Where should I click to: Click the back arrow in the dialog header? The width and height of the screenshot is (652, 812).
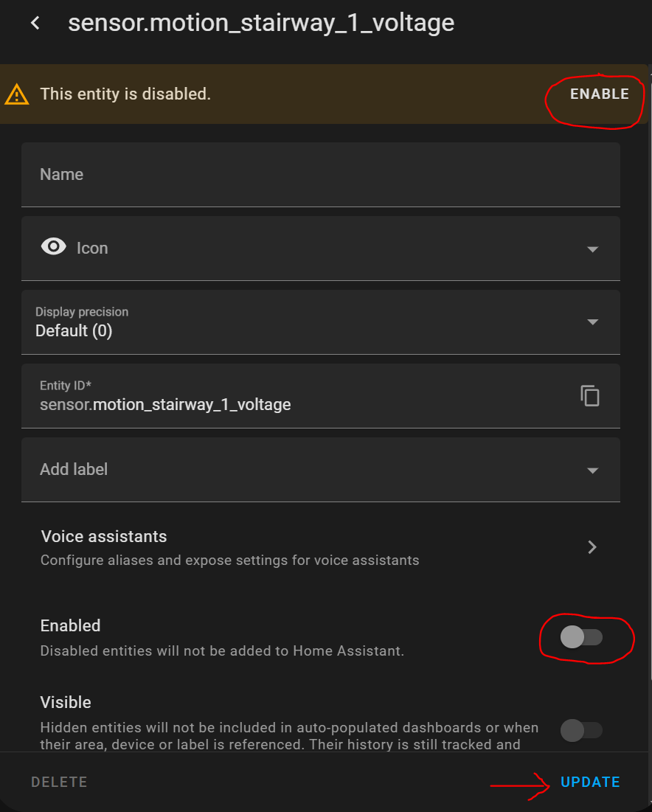click(35, 24)
